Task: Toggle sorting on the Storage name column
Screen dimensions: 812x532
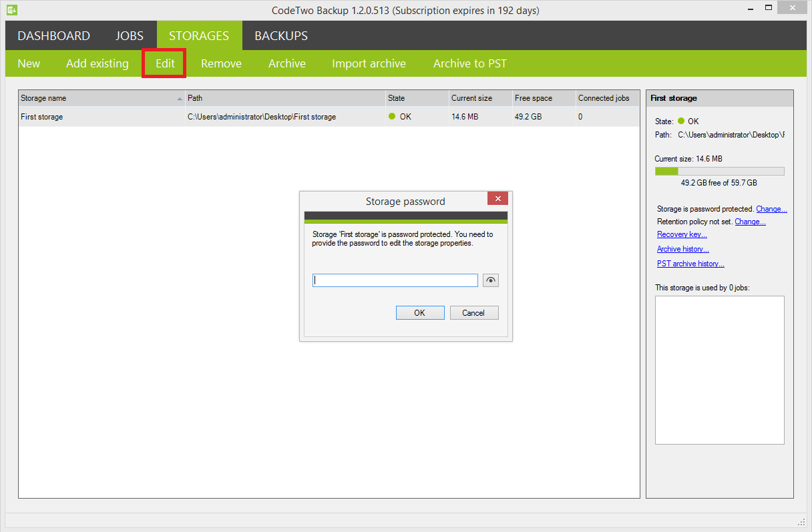Action: tap(101, 98)
